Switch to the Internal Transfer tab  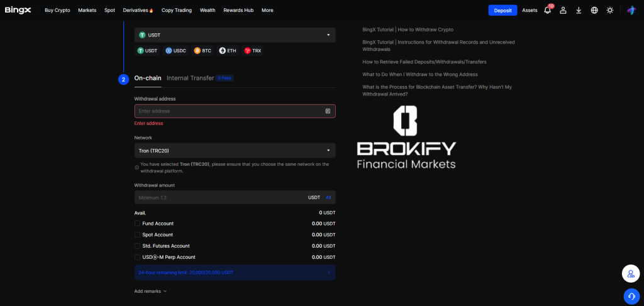[190, 79]
